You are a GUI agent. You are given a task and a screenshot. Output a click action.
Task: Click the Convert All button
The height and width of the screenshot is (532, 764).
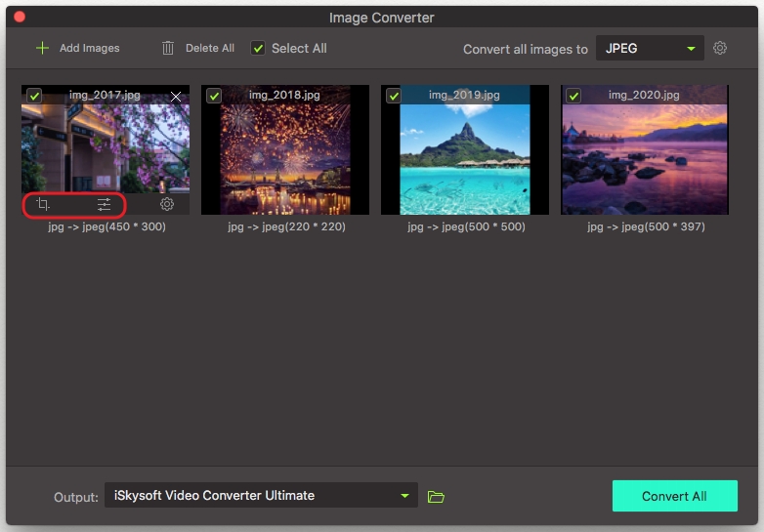pyautogui.click(x=674, y=496)
